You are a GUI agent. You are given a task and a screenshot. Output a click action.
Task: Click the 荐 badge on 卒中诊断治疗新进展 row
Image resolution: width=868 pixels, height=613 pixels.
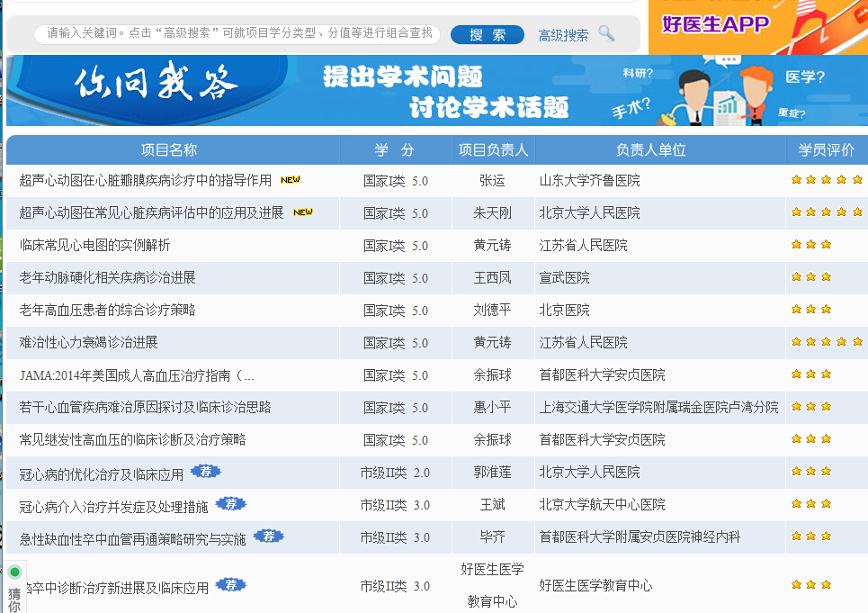click(231, 585)
